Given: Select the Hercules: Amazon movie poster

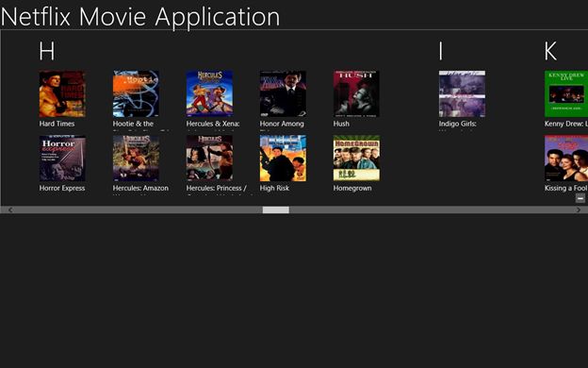Looking at the screenshot, I should pyautogui.click(x=136, y=159).
